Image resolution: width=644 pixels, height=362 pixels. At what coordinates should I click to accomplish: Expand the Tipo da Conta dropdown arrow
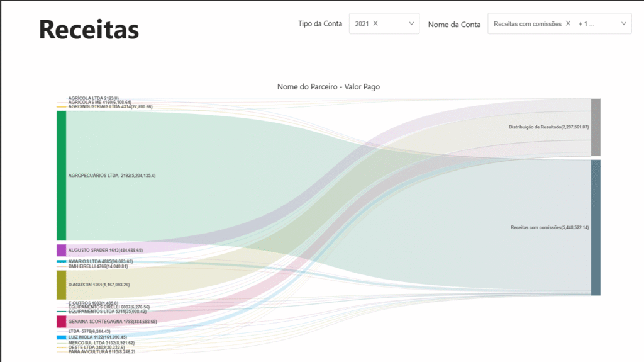click(x=412, y=23)
